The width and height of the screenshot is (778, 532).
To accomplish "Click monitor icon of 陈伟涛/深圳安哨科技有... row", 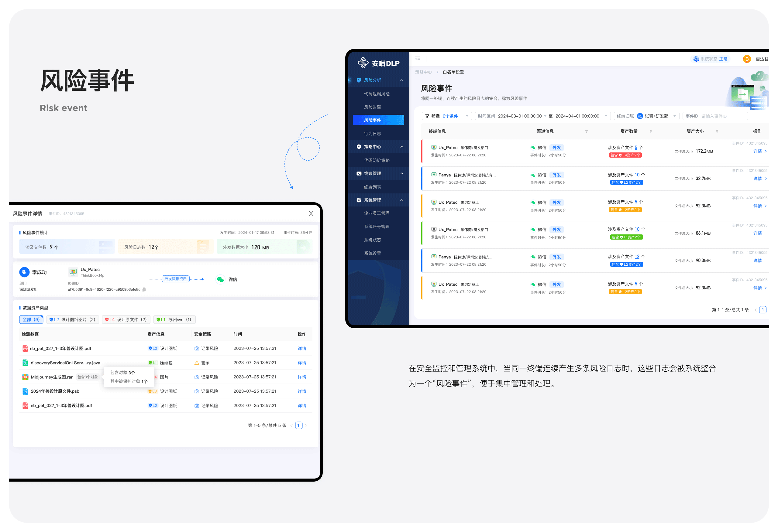I will pos(434,175).
